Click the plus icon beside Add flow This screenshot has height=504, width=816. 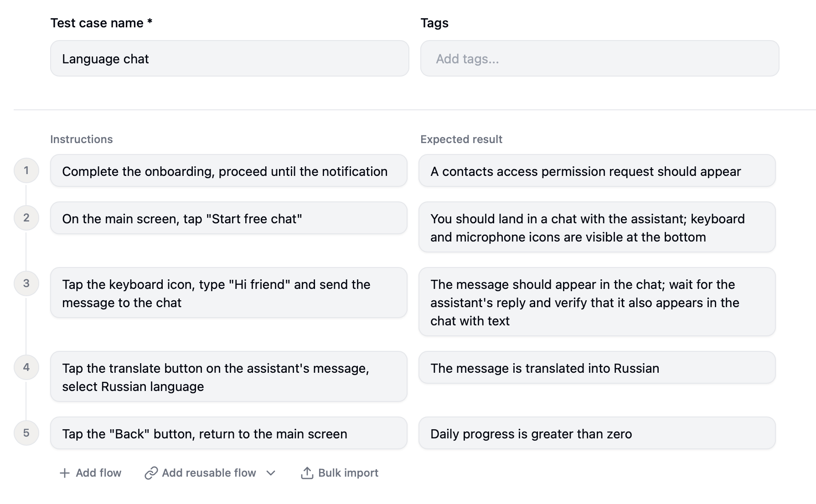65,473
